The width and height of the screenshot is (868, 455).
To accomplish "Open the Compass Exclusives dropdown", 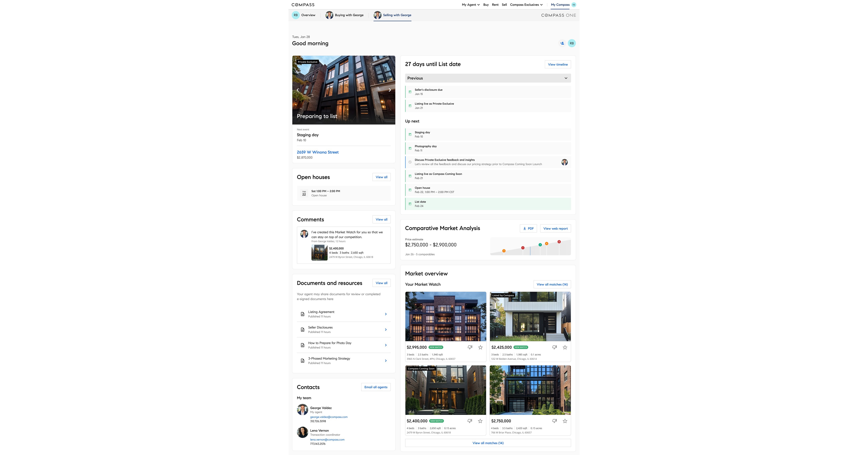I will [x=526, y=5].
